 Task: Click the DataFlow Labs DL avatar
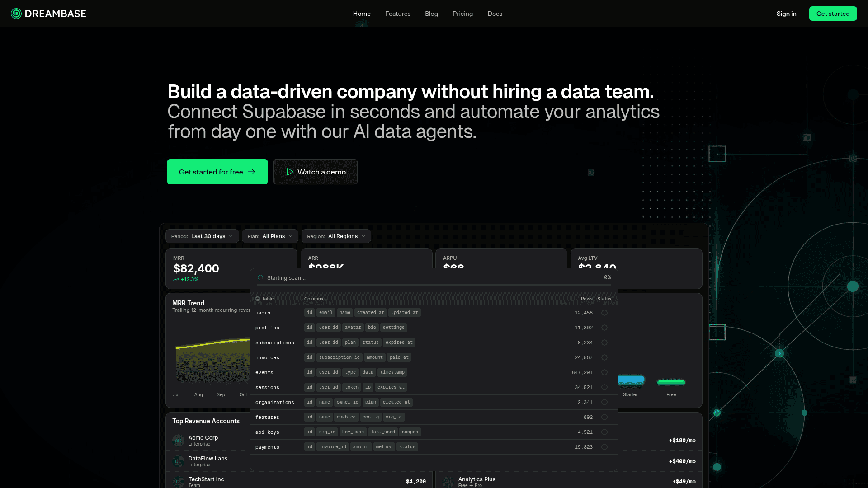(x=178, y=461)
